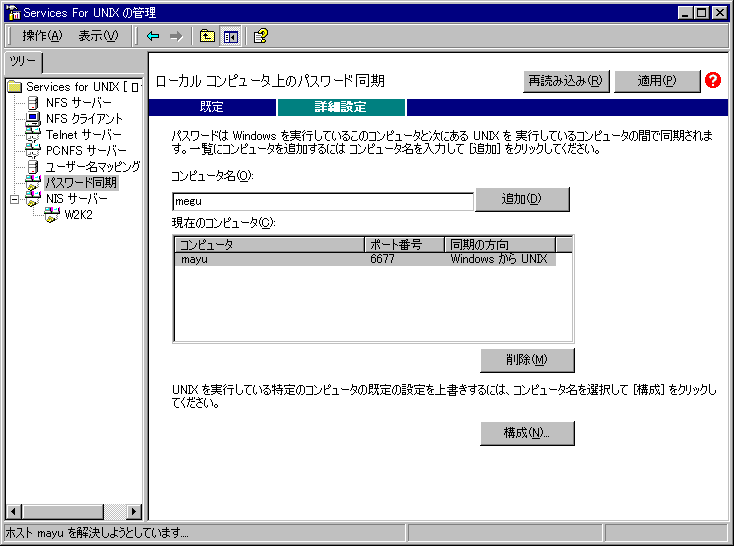Minimize the Services For UNIX window
734x546 pixels.
685,13
